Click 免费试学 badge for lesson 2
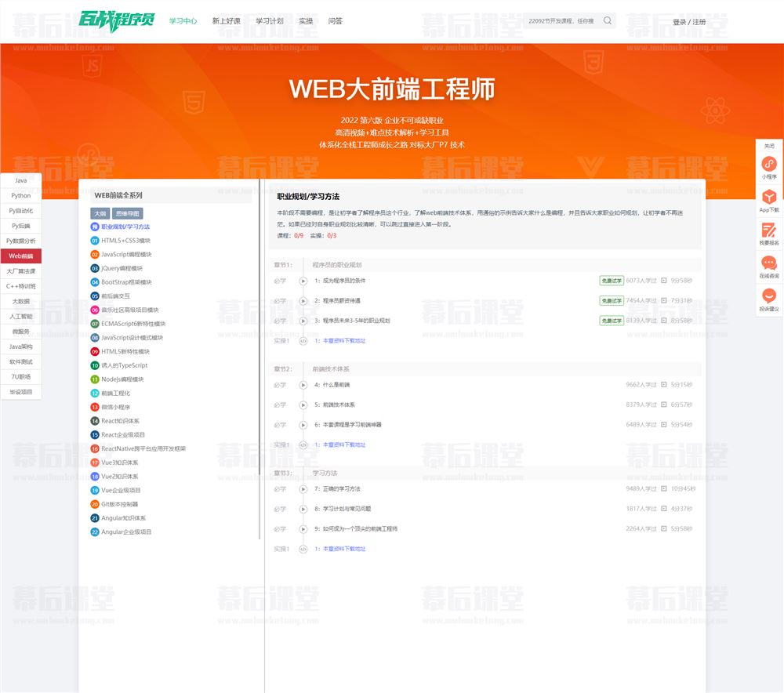 pyautogui.click(x=611, y=300)
